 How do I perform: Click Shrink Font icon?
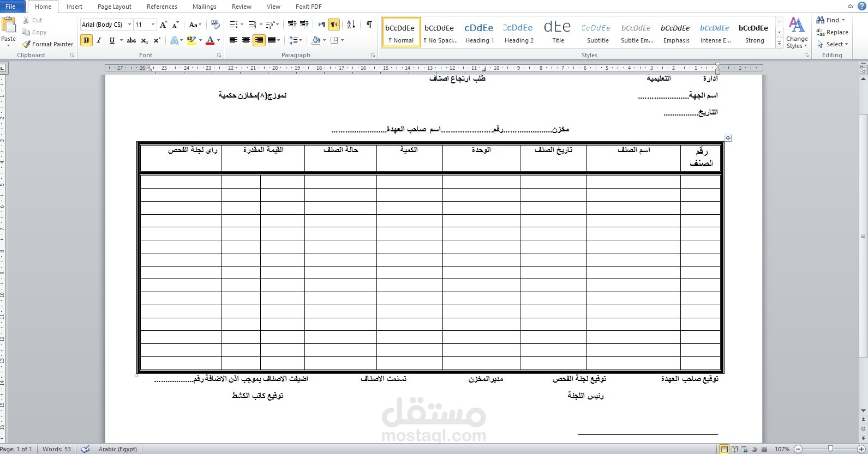pos(175,25)
